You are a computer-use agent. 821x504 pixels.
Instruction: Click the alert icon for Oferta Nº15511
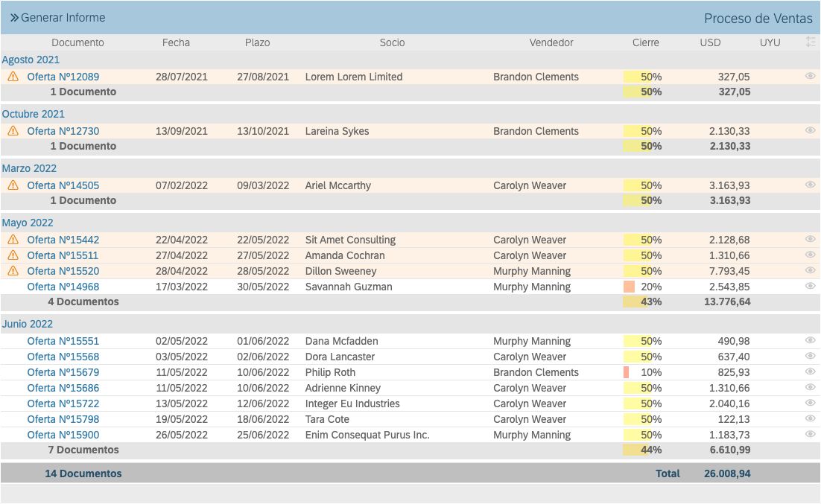tap(13, 255)
